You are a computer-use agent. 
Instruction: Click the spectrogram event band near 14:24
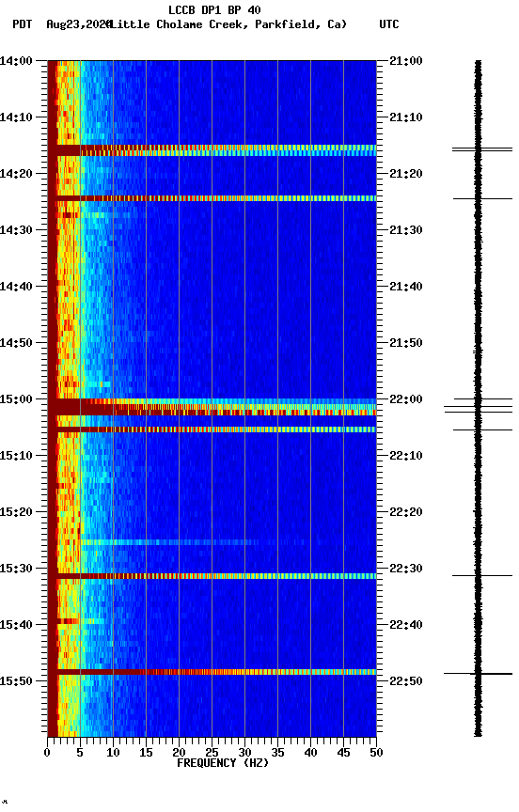pos(212,198)
